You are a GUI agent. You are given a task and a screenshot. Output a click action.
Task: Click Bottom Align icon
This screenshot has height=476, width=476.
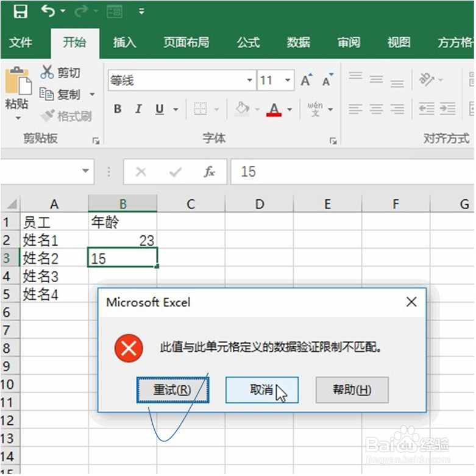(397, 83)
